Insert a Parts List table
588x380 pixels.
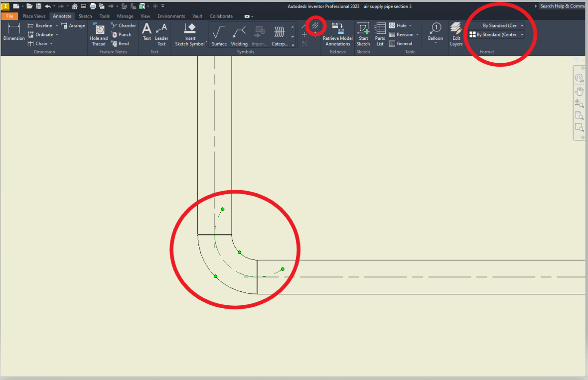[380, 34]
